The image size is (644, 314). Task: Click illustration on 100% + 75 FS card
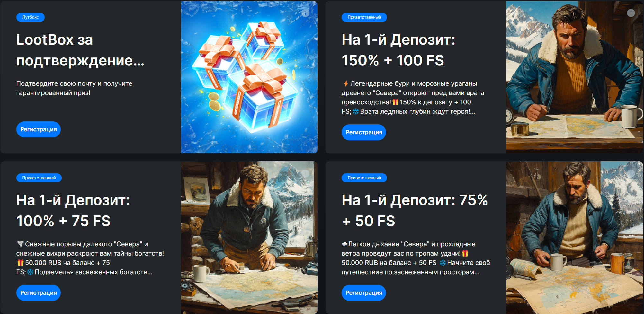point(249,238)
